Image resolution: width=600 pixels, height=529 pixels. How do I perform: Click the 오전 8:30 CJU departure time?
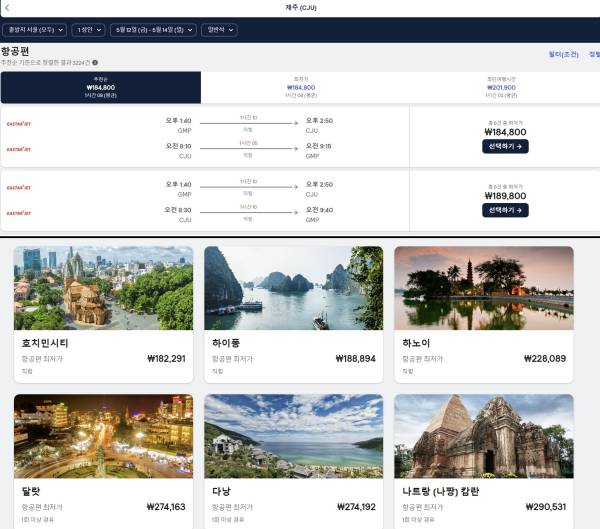click(178, 210)
